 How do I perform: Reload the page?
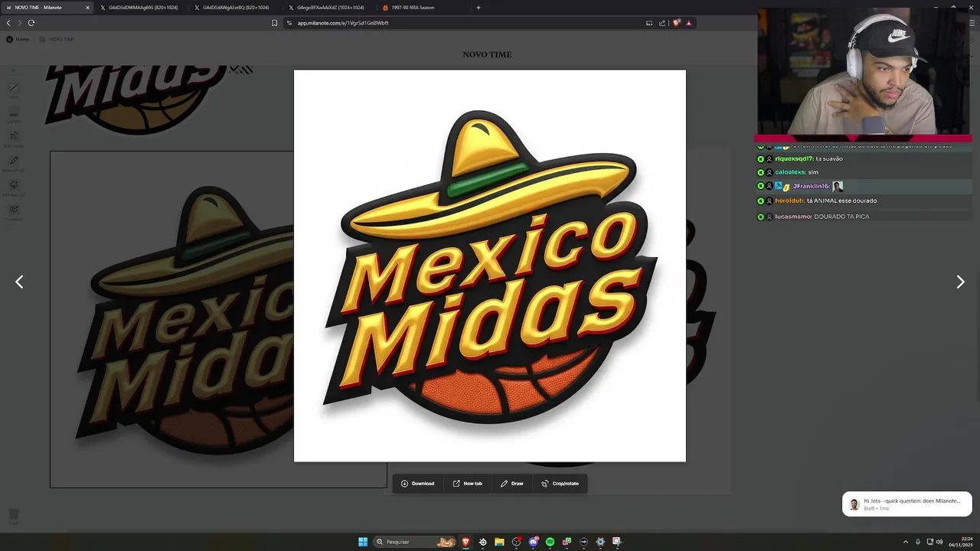pyautogui.click(x=31, y=23)
